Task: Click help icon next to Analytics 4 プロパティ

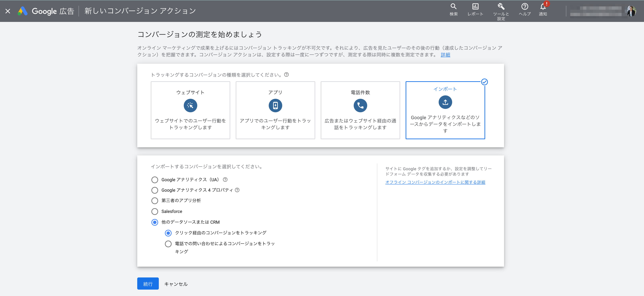Action: [x=237, y=190]
